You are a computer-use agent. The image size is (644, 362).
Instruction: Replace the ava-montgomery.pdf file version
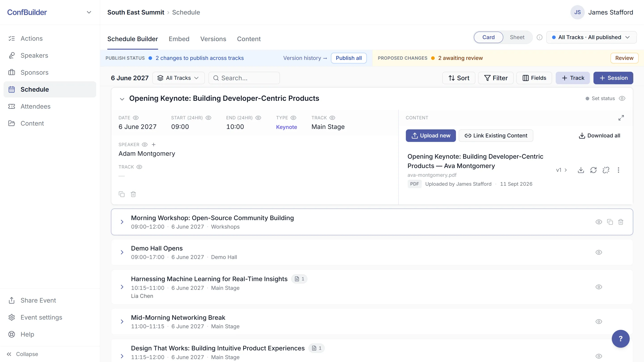click(593, 170)
